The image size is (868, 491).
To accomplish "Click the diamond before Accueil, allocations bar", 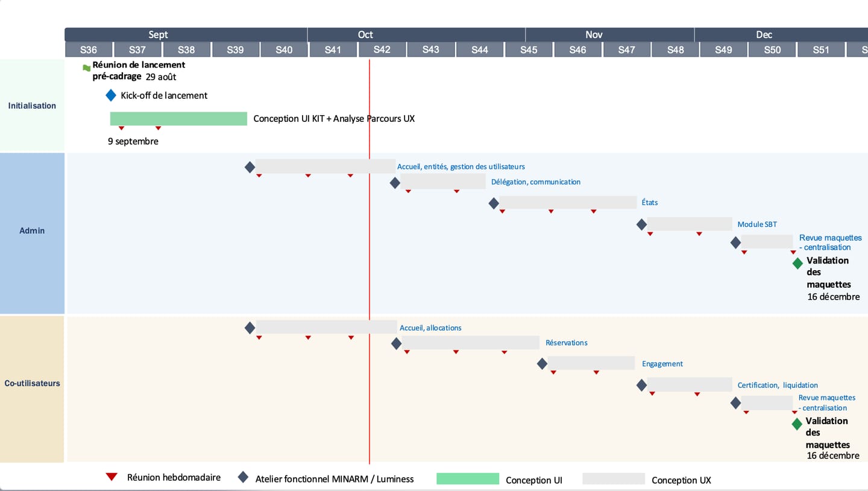I will (x=250, y=328).
